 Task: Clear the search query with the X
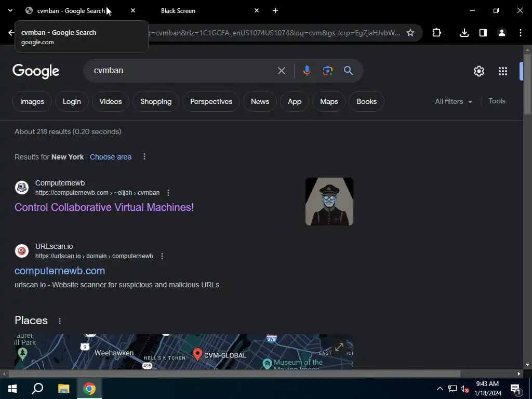coord(281,71)
